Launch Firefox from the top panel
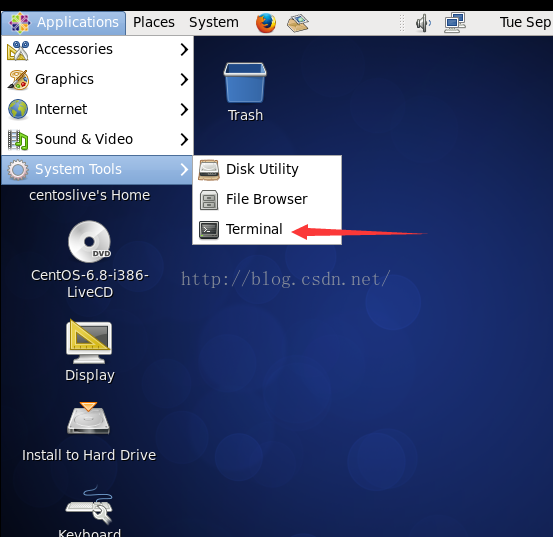Viewport: 553px width, 537px height. coord(266,23)
